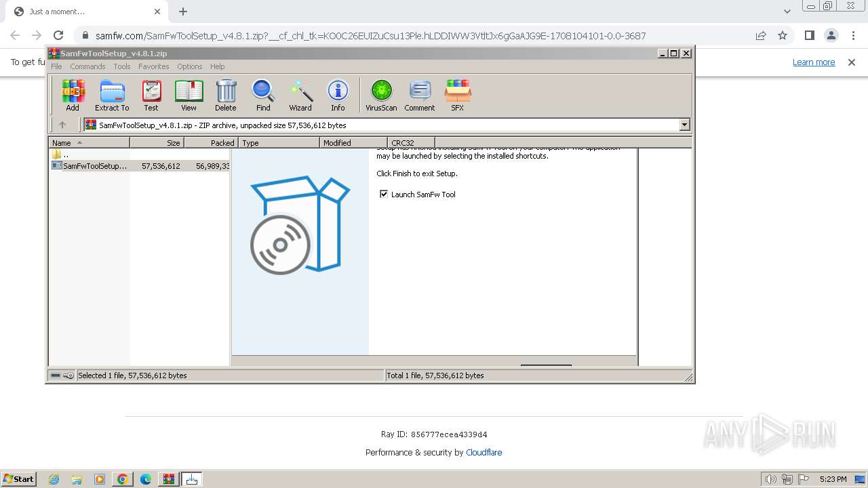Click the View file toolbar icon
The image size is (868, 488).
tap(189, 95)
